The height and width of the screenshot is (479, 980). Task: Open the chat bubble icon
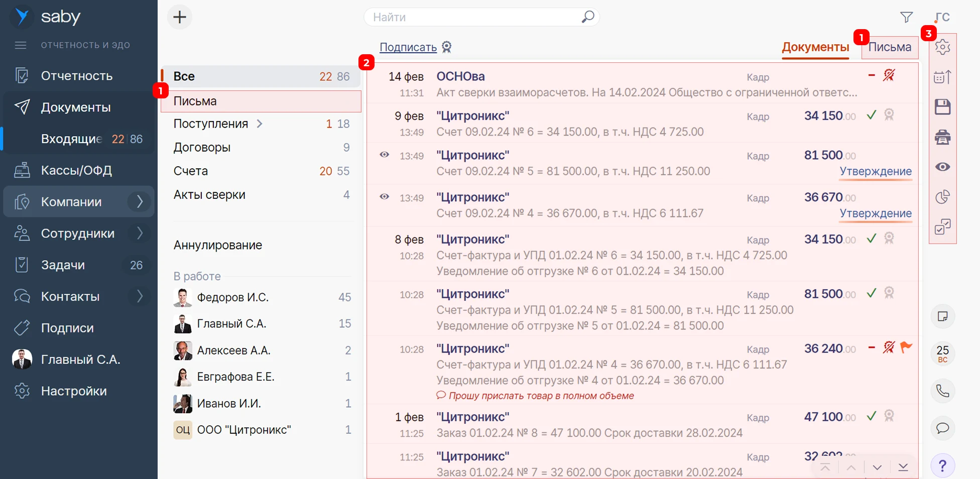[942, 428]
